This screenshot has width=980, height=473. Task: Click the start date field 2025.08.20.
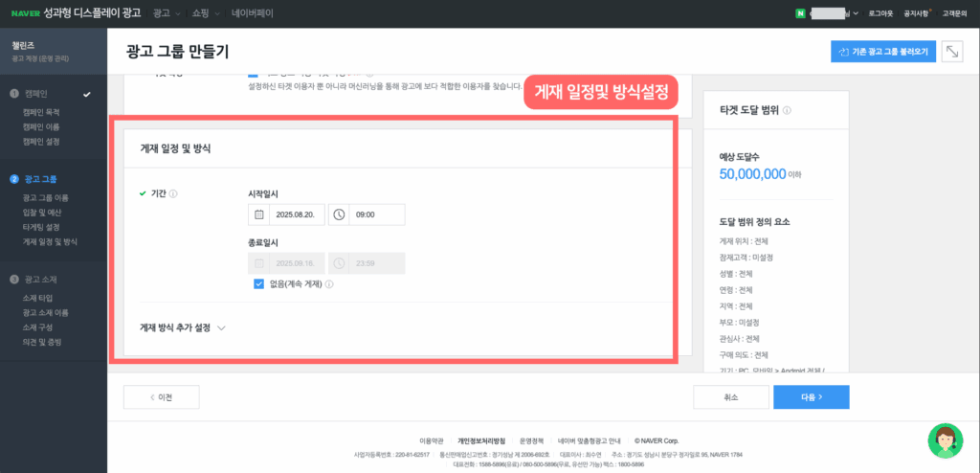(x=297, y=214)
